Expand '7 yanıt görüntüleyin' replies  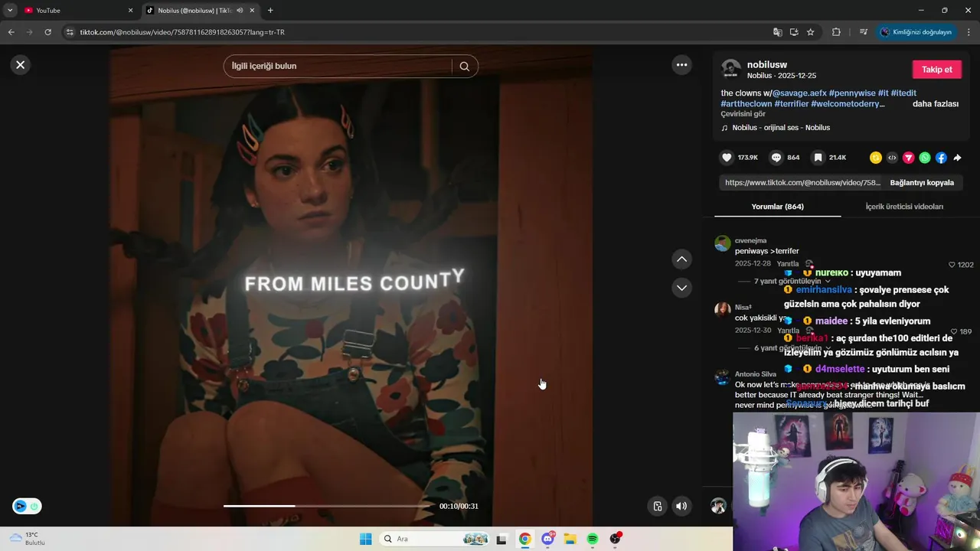click(787, 282)
